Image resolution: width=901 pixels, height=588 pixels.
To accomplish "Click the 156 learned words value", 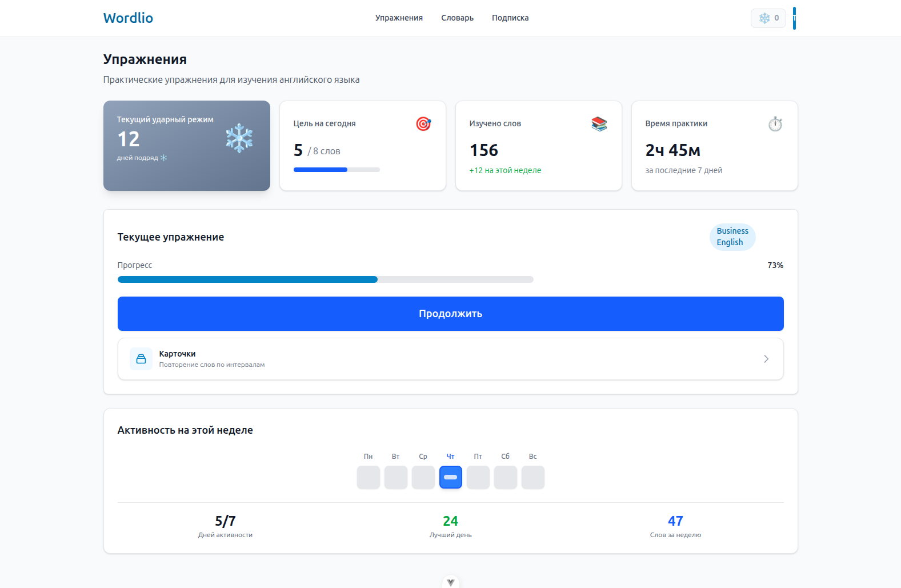I will click(484, 150).
